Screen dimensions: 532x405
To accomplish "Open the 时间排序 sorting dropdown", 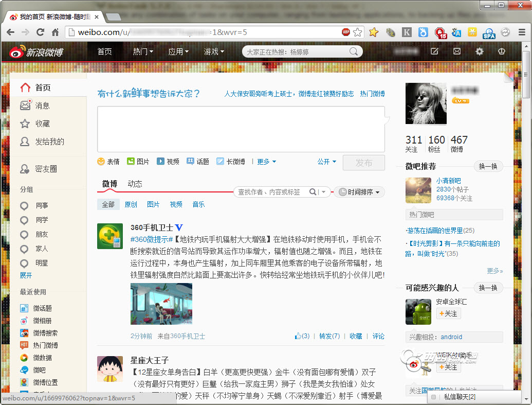I will click(x=359, y=192).
